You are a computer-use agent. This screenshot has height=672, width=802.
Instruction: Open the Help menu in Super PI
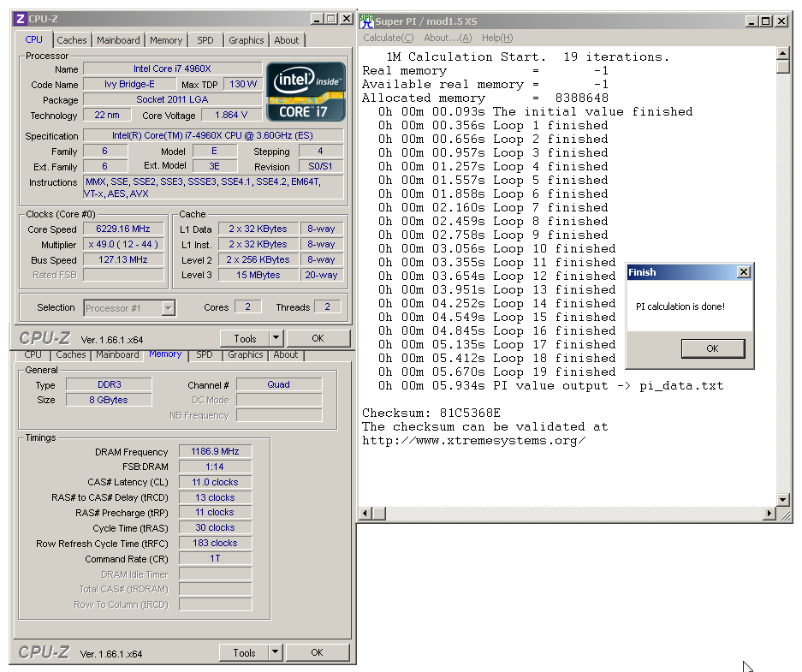(x=497, y=38)
